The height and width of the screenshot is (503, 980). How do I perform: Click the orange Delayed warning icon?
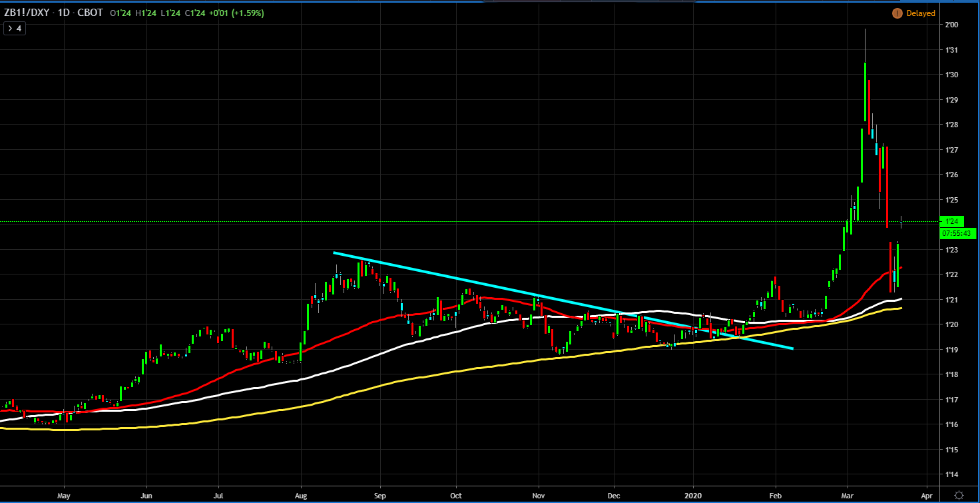tap(897, 13)
